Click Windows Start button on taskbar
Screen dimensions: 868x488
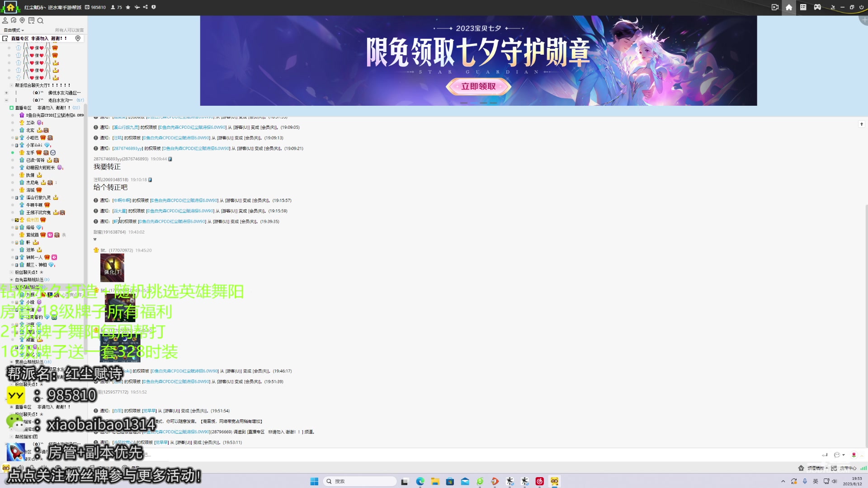314,481
